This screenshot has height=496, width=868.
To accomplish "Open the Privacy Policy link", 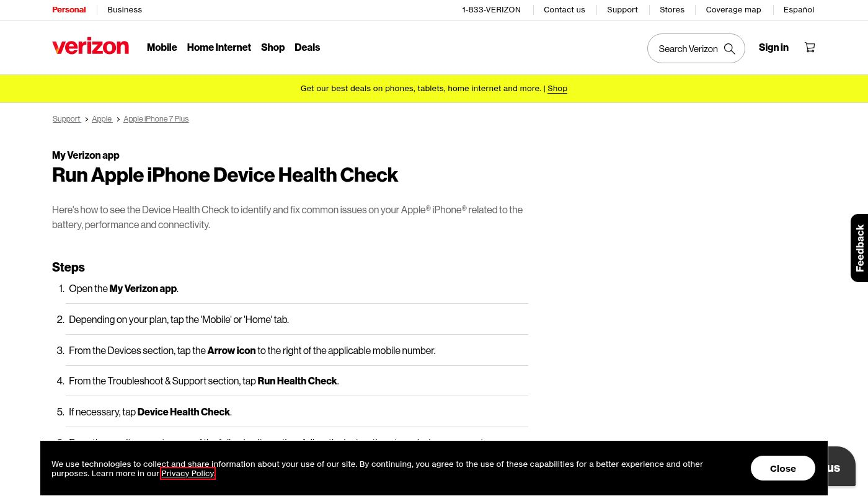I will pyautogui.click(x=188, y=474).
